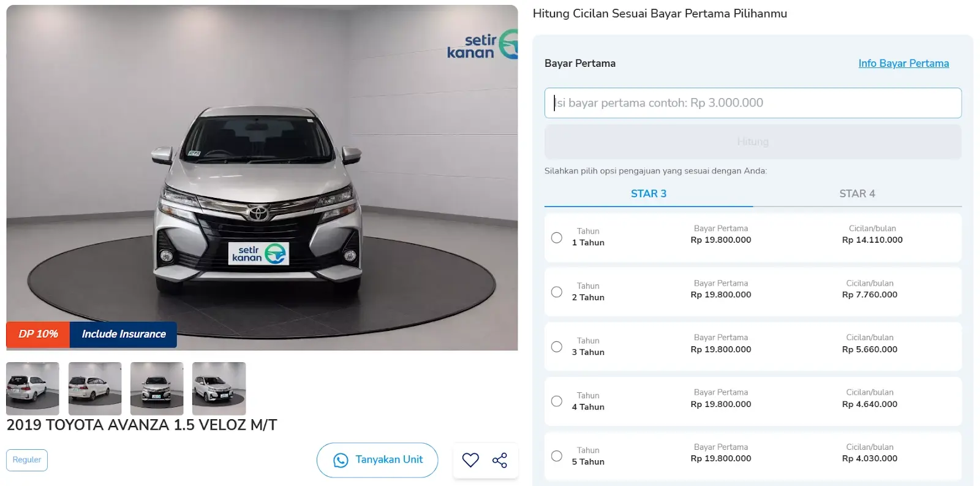Click the share icon

click(500, 460)
